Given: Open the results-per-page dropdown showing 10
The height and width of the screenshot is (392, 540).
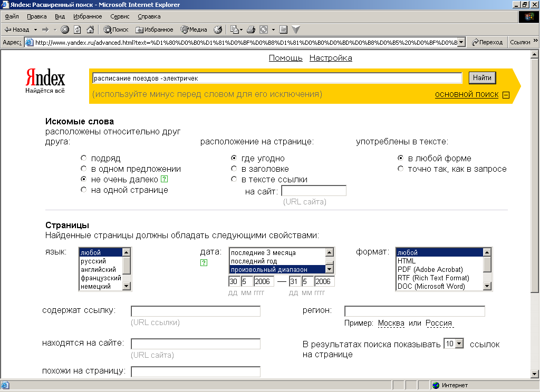Looking at the screenshot, I should 454,344.
